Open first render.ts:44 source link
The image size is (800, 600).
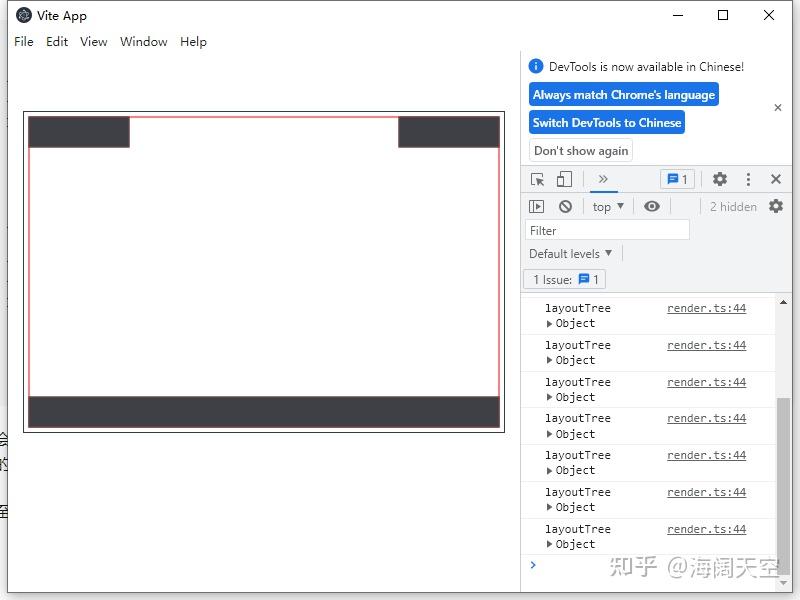click(706, 308)
